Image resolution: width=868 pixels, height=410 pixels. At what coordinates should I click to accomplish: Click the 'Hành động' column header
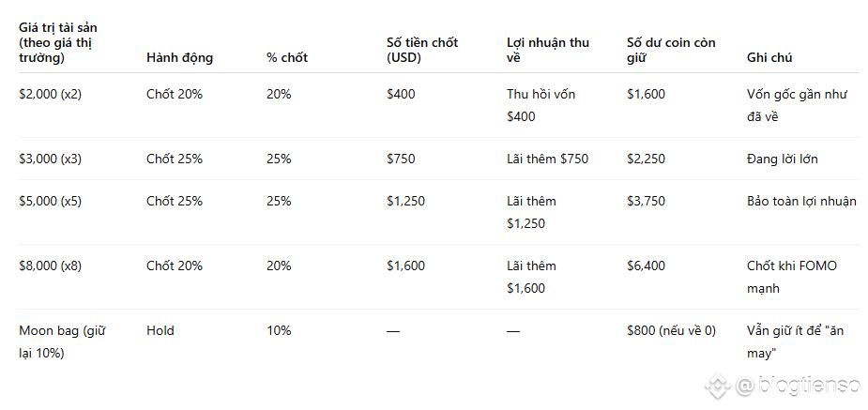pos(179,57)
